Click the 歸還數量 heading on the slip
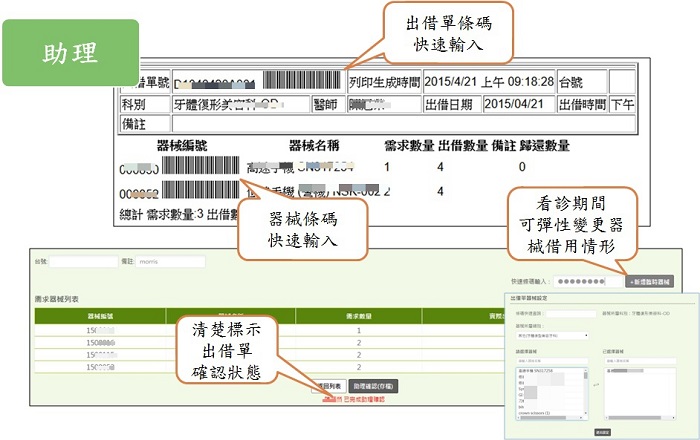The image size is (700, 440). [x=545, y=145]
